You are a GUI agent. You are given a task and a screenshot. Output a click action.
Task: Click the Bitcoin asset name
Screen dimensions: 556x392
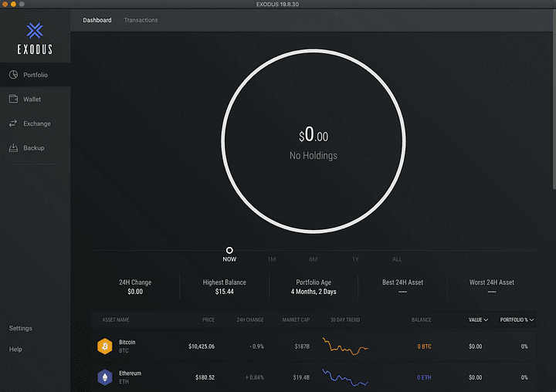pyautogui.click(x=127, y=342)
